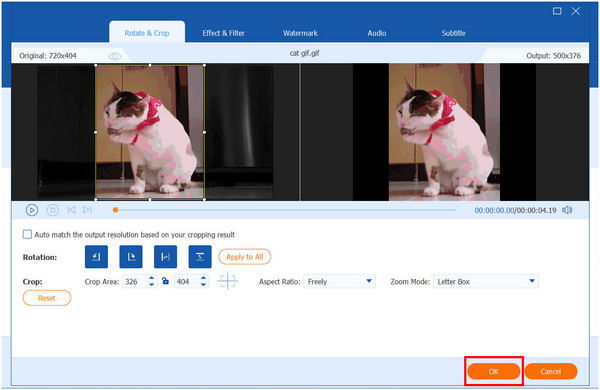
Task: Click the orange playback progress handle
Action: 115,210
